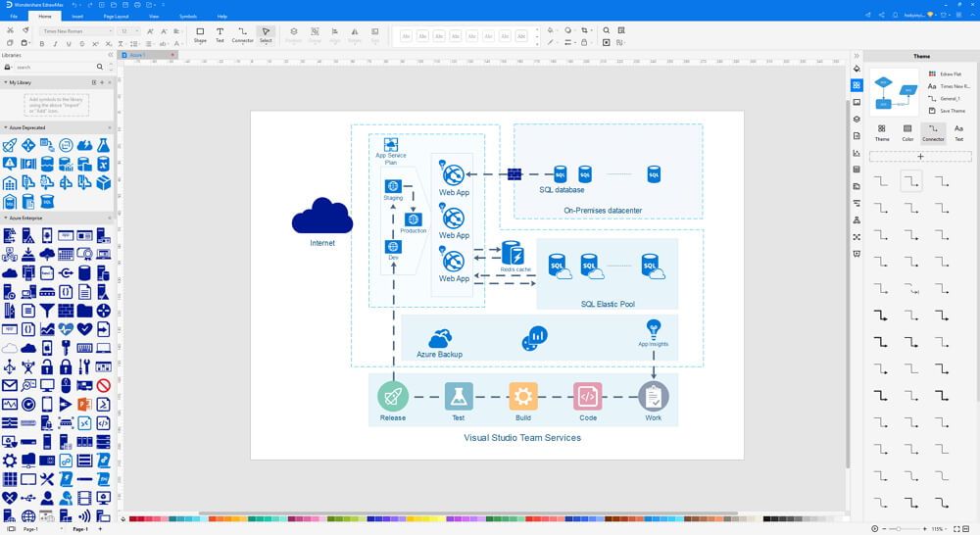Click Save Theme
This screenshot has width=980, height=535.
948,111
